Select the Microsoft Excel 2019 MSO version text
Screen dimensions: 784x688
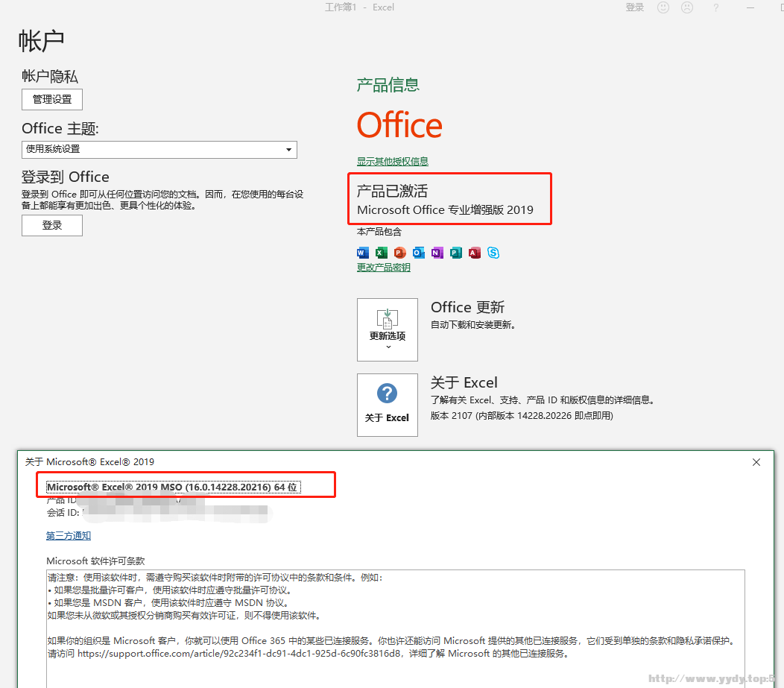point(174,487)
